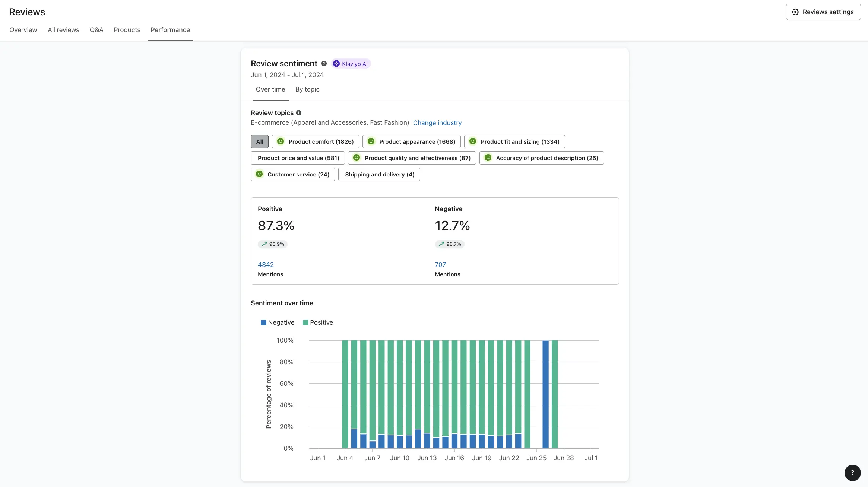Open the 707 negative mentions link
The image size is (868, 487).
click(x=440, y=265)
